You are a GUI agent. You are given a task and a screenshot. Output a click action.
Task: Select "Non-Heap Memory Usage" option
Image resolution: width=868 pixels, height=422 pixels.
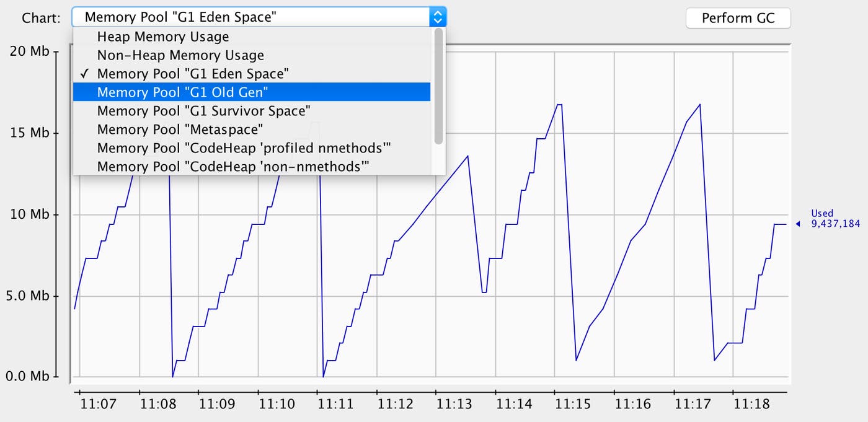tap(179, 55)
